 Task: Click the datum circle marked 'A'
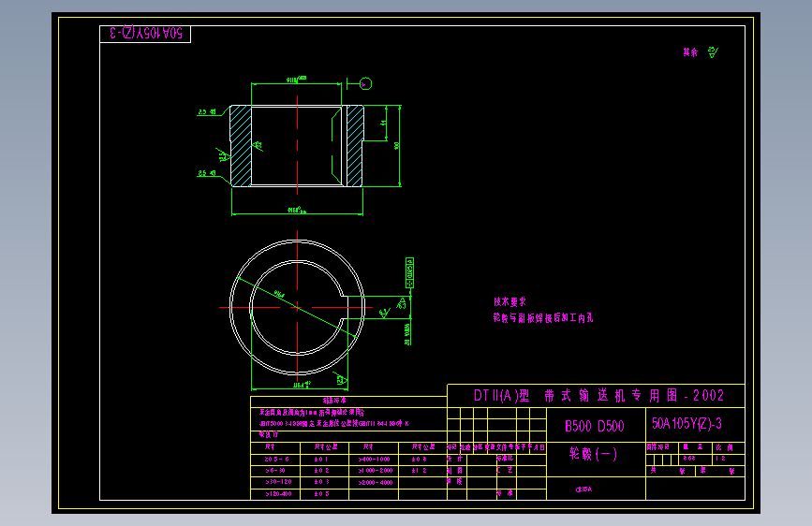click(365, 83)
